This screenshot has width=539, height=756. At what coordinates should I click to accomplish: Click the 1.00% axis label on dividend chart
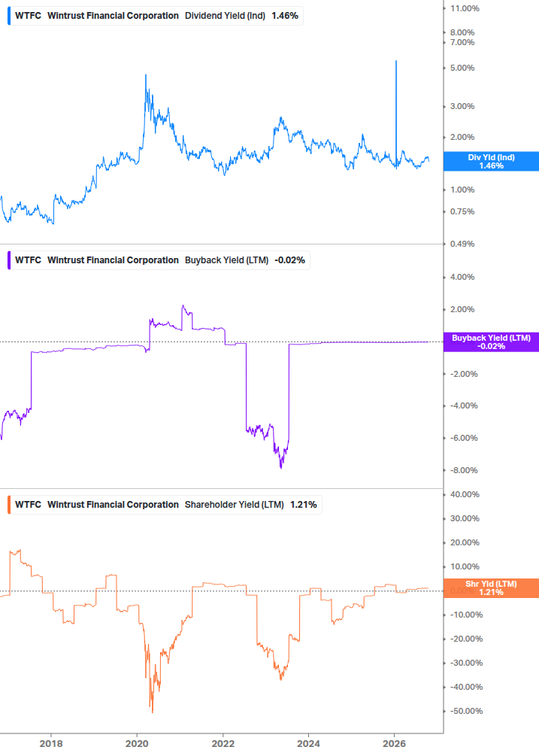point(462,190)
